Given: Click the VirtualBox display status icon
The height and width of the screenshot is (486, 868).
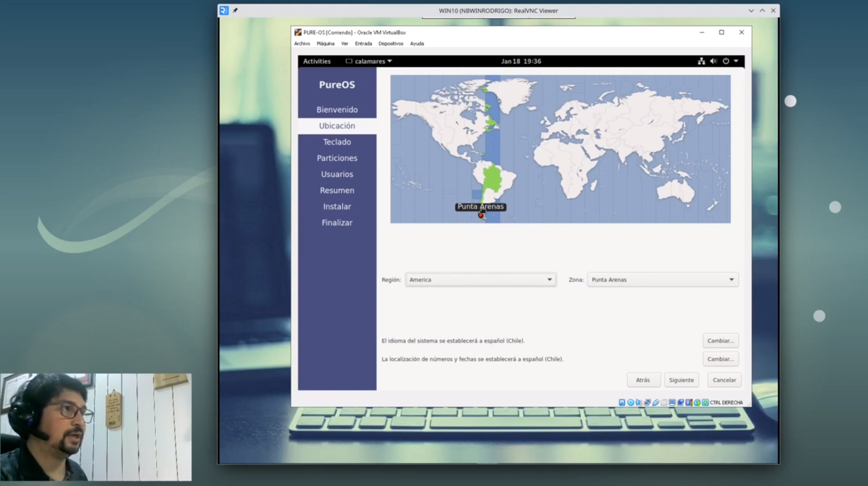Looking at the screenshot, I should click(x=672, y=402).
